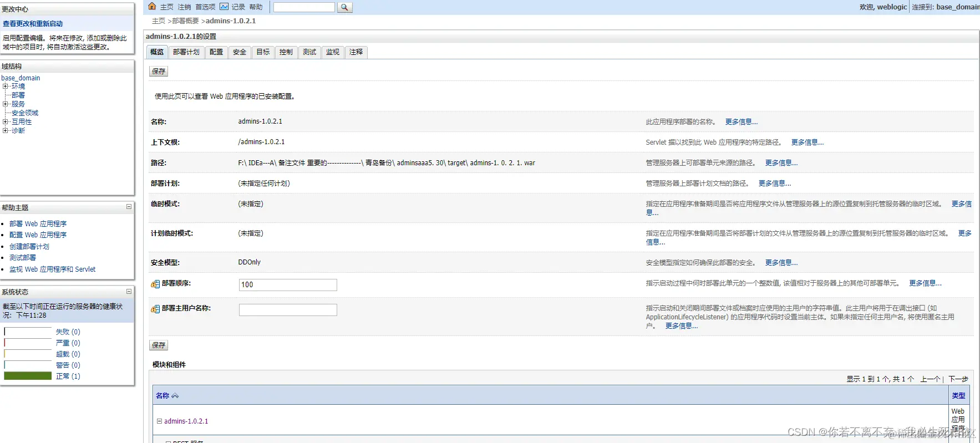
Task: Focus the top search text field
Action: tap(304, 7)
